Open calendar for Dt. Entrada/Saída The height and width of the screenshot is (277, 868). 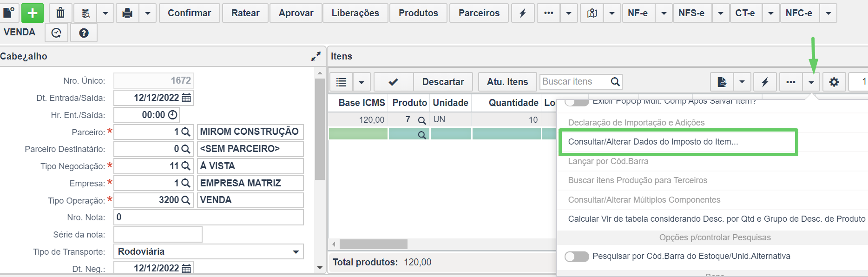pos(186,98)
